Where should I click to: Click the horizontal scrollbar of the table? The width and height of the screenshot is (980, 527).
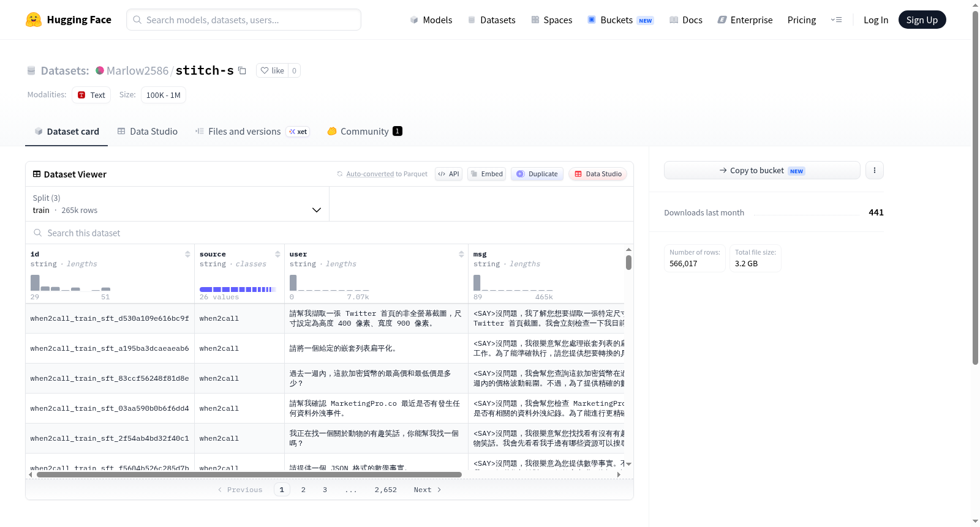pyautogui.click(x=249, y=474)
